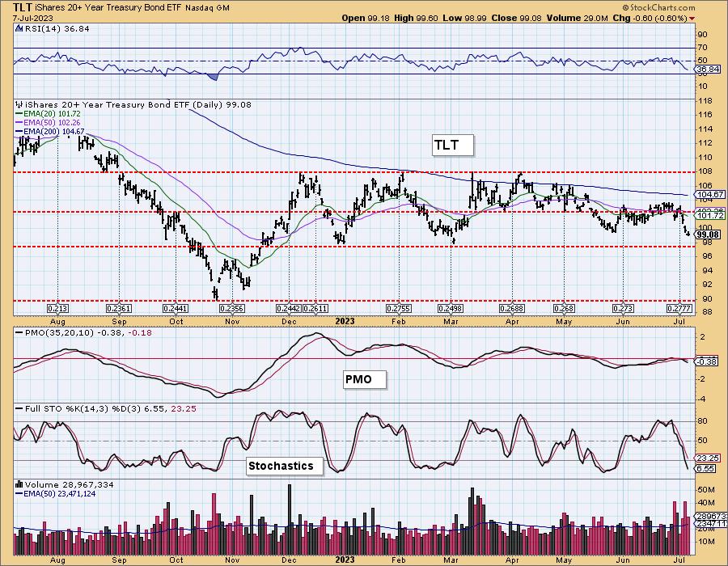Click the EMA(20) 101.72 legend text
Screen dimensions: 728x566
click(x=52, y=114)
